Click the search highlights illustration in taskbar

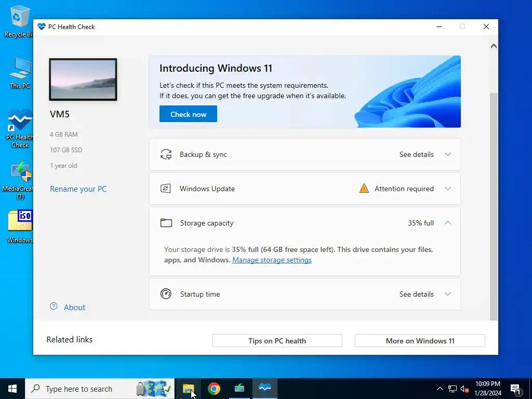tap(153, 389)
